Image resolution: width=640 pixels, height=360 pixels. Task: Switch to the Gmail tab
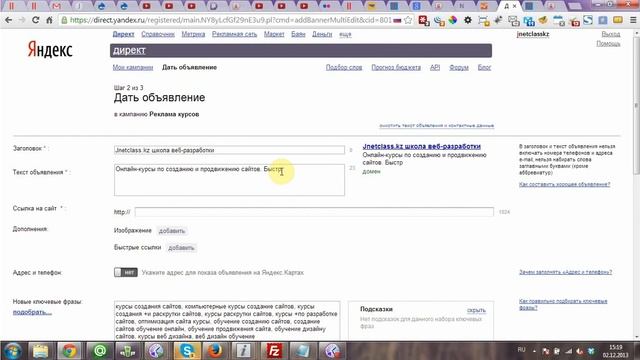(56, 6)
